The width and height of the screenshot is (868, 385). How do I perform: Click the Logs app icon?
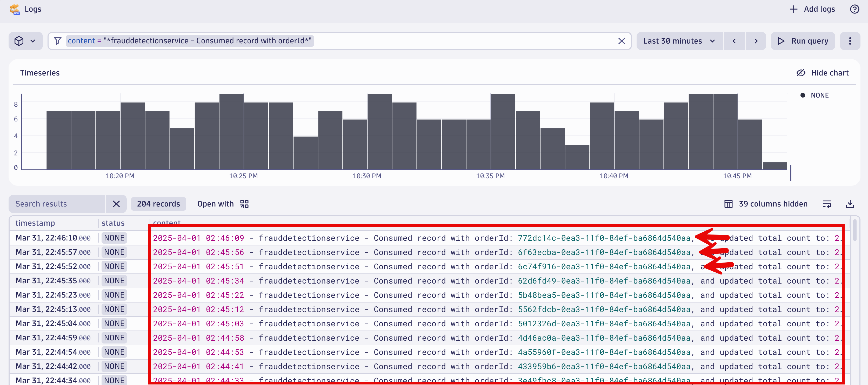[x=15, y=9]
